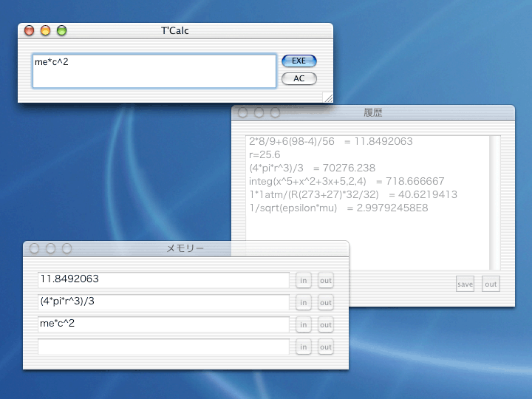Select history line r=25.6
Image resolution: width=532 pixels, height=399 pixels.
(265, 154)
